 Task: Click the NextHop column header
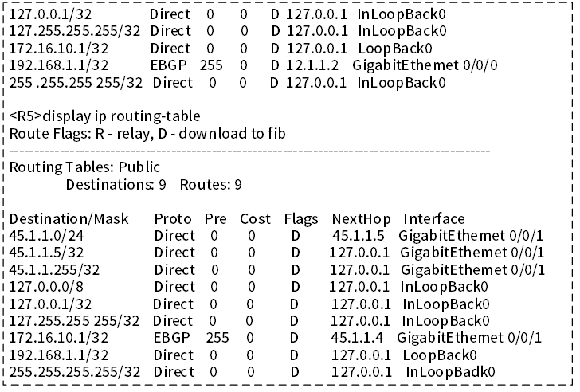pos(361,219)
